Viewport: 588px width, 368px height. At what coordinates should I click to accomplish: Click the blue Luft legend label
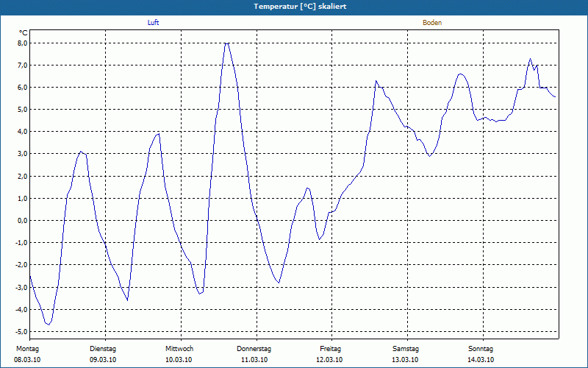point(153,23)
